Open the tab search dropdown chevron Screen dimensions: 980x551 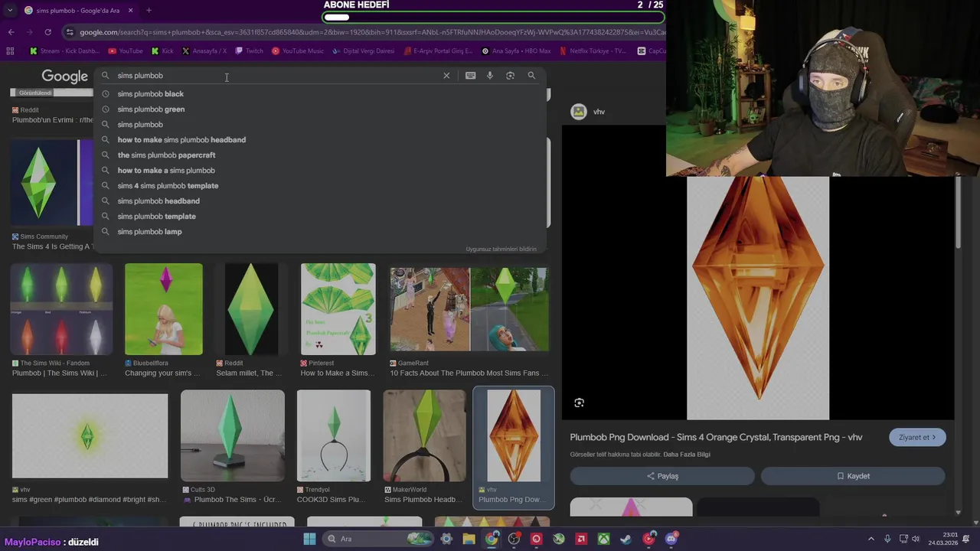(x=9, y=11)
